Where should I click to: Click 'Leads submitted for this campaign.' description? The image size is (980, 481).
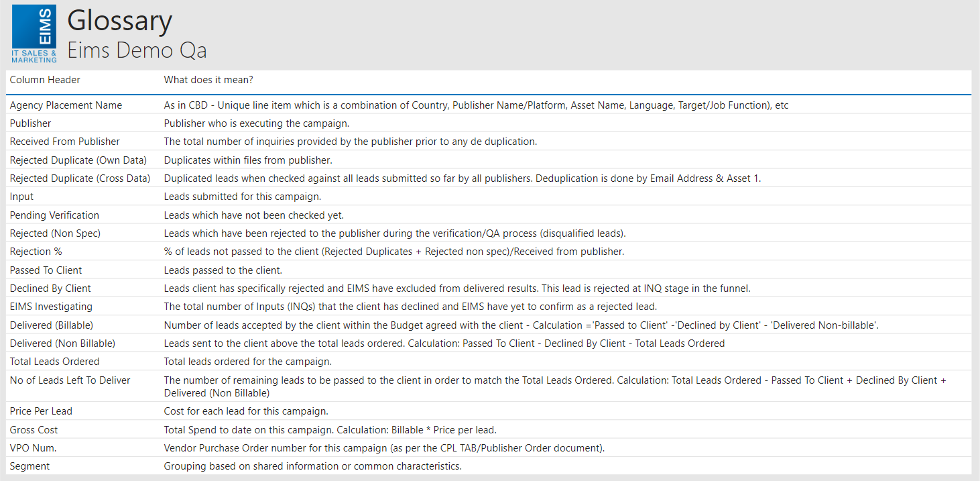click(243, 197)
